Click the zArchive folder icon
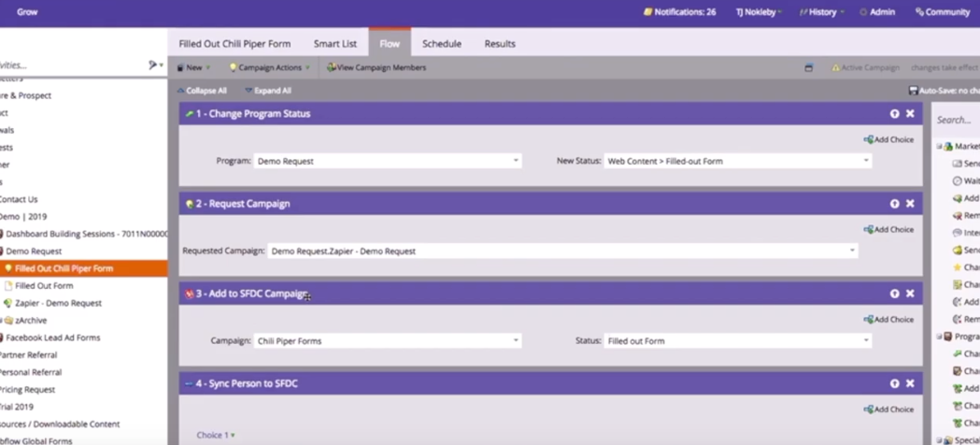Screen dimensions: 980x445 (x=8, y=321)
